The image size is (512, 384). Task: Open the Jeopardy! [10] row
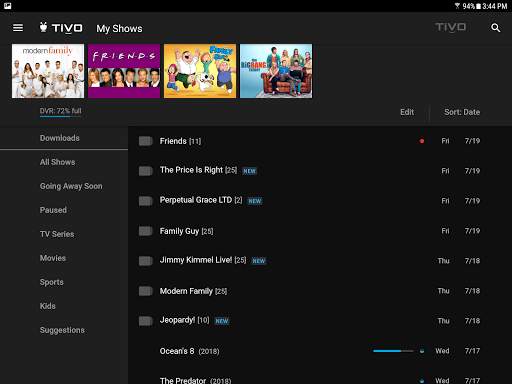[x=320, y=321]
